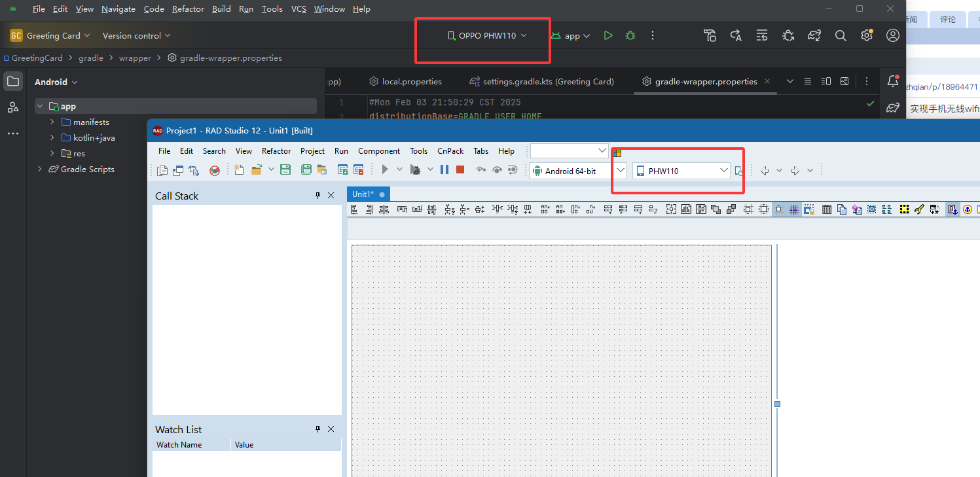Viewport: 980px width, 477px height.
Task: Close the Call Stack panel
Action: 331,196
